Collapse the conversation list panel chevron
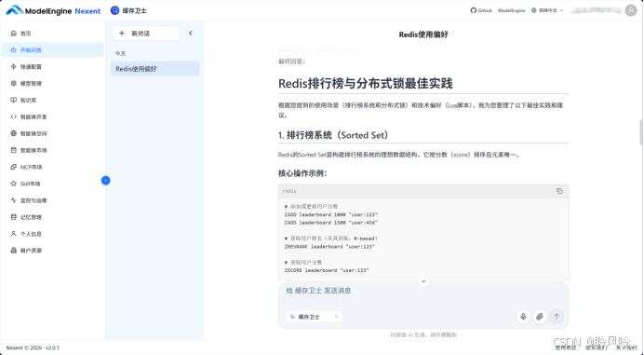 pos(191,34)
